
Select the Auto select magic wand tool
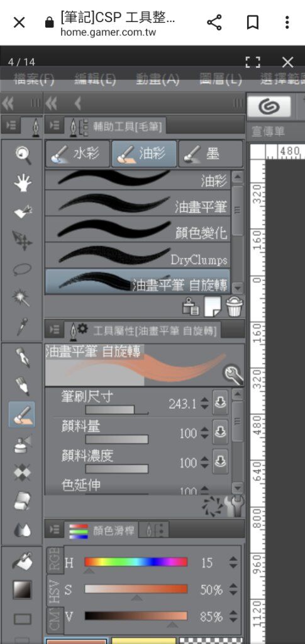click(x=23, y=297)
